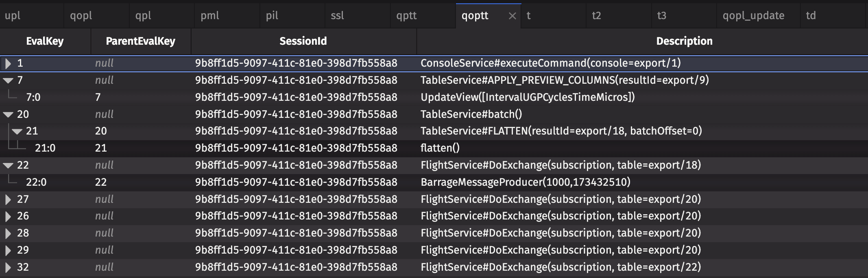Sort by EvalKey column header
Image resolution: width=868 pixels, height=278 pixels.
coord(45,41)
